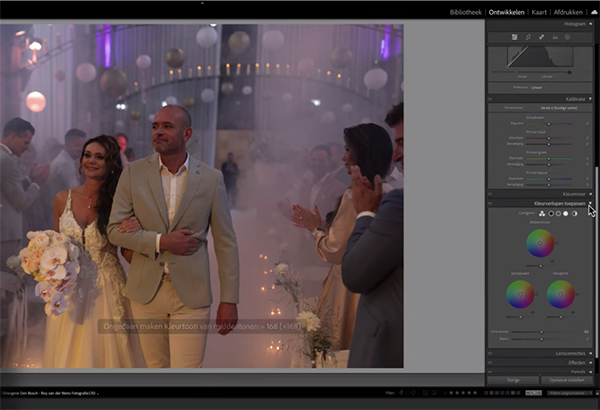Click the Primair groen Kleurtoon slider
The width and height of the screenshot is (600, 410).
coord(549,158)
